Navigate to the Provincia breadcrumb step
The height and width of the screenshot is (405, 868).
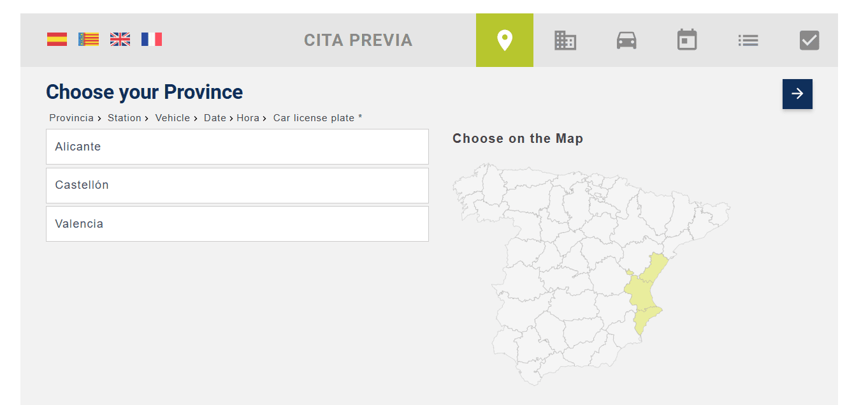[71, 117]
